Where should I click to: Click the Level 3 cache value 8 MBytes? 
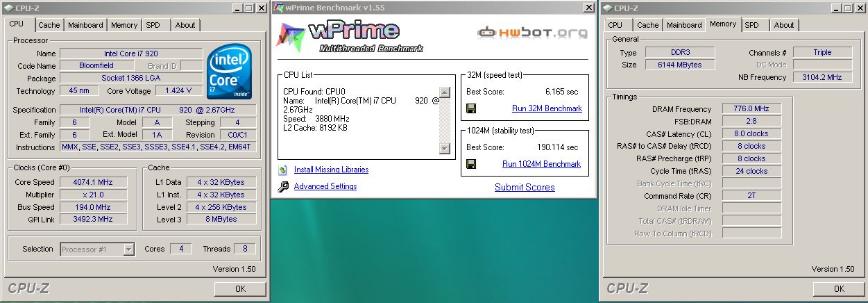pos(221,220)
